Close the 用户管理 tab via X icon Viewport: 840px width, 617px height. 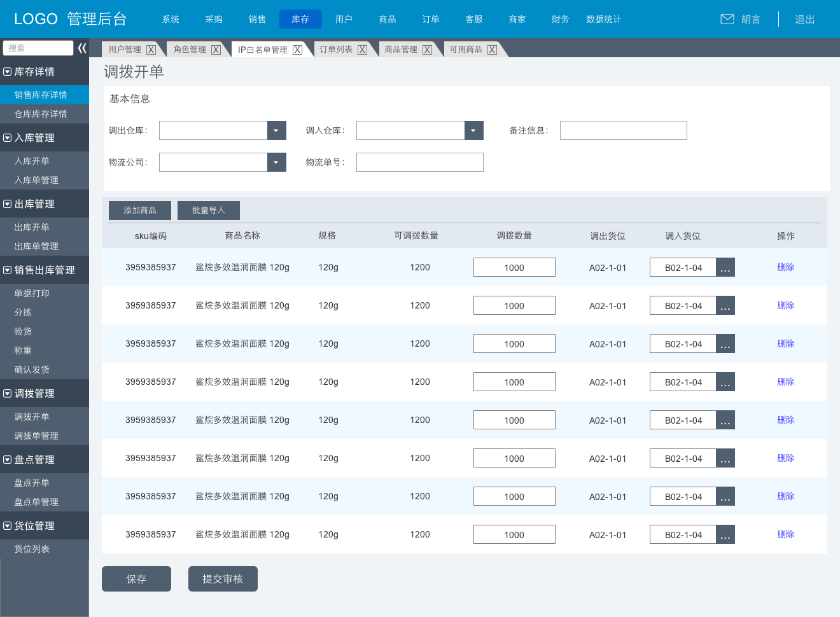[151, 50]
